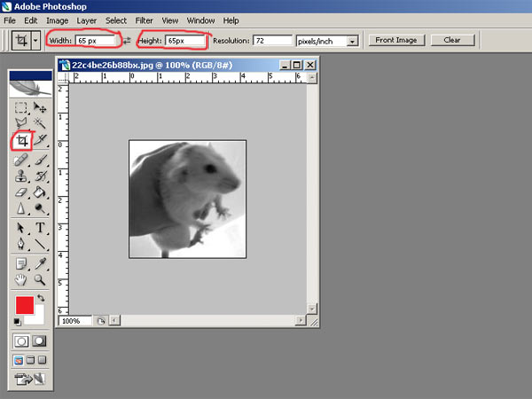Click the mouse image on canvas
This screenshot has width=532, height=399.
click(x=188, y=199)
